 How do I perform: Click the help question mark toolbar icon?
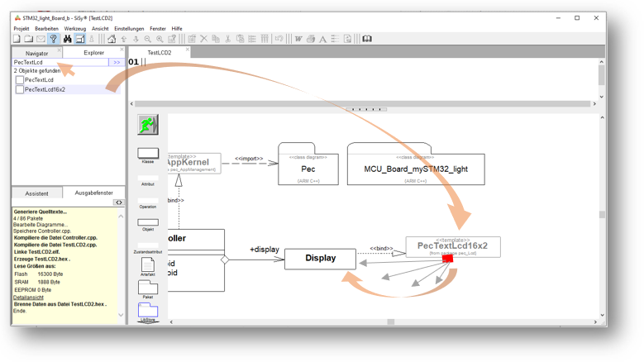point(54,39)
